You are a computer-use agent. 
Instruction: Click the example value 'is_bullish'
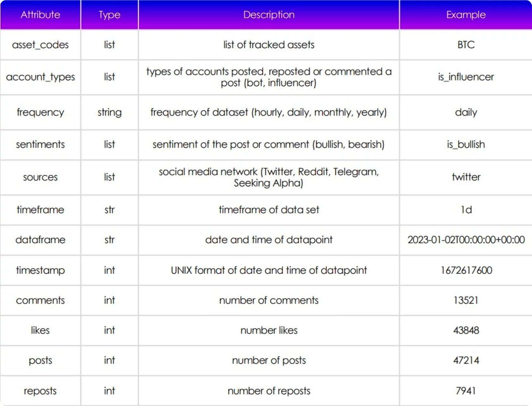(x=466, y=145)
